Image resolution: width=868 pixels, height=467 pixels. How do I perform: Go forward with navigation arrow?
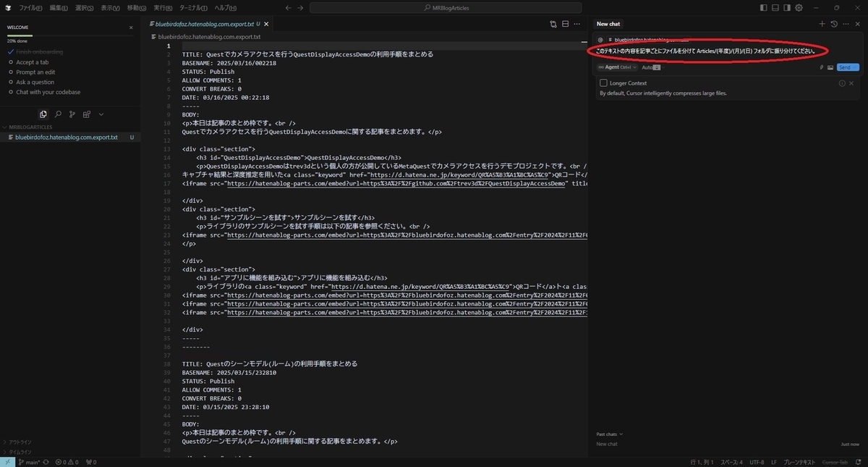tap(301, 8)
